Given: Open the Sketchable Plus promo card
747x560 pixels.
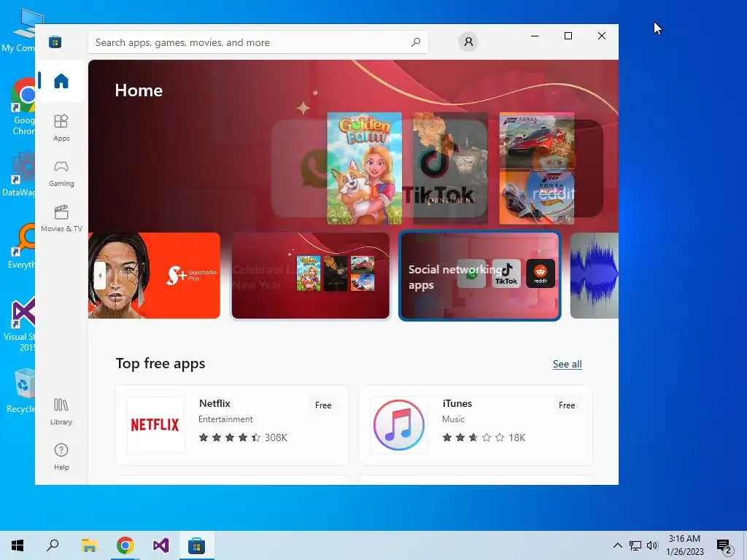Looking at the screenshot, I should click(x=154, y=275).
